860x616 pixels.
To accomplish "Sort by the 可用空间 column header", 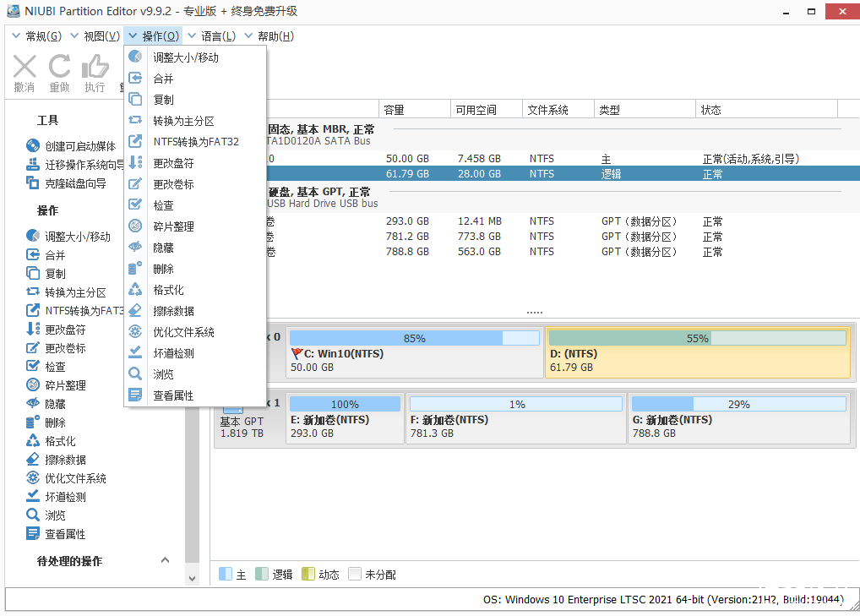I will point(486,110).
